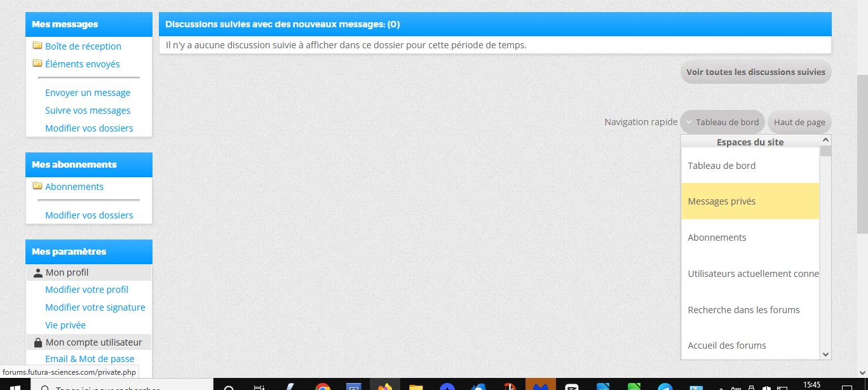868x390 pixels.
Task: Click the Mes messages panel header
Action: coord(89,24)
